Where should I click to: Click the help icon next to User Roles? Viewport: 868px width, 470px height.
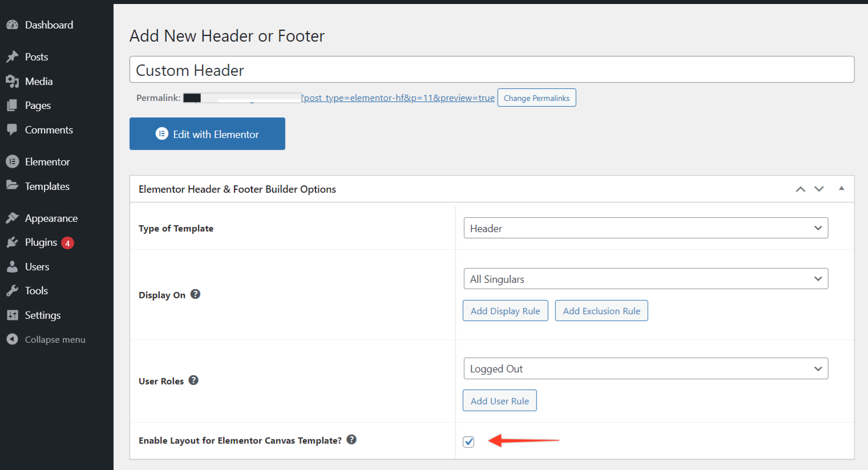pos(193,380)
